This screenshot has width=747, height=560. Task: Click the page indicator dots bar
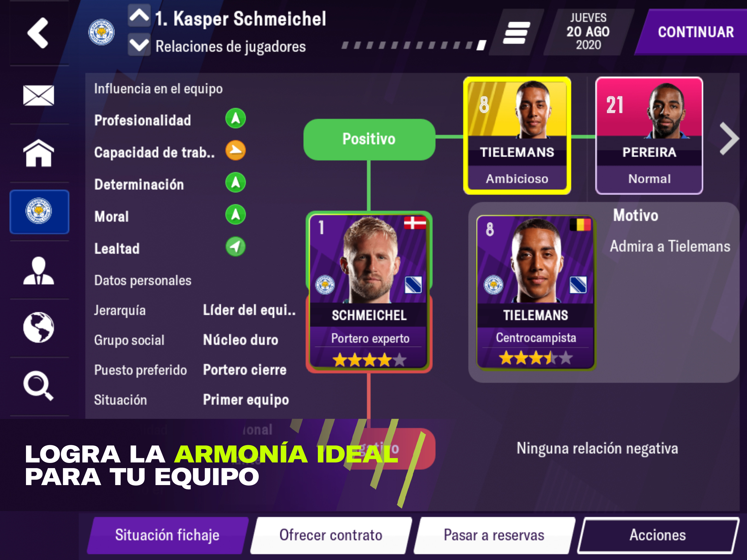[x=414, y=45]
